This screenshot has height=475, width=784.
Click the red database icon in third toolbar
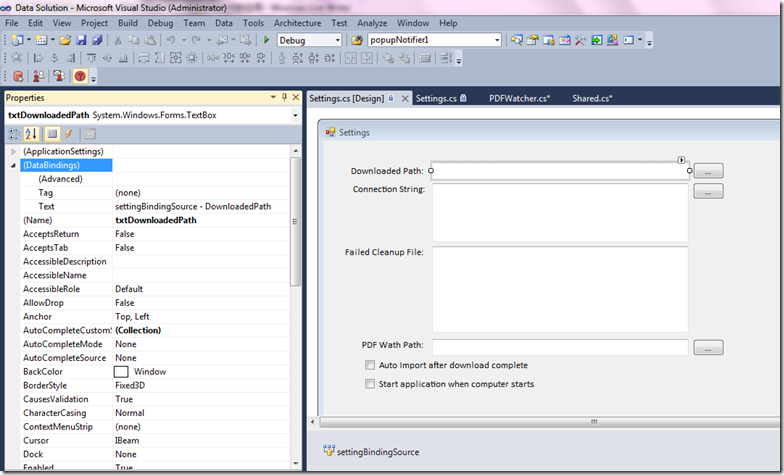click(x=18, y=76)
